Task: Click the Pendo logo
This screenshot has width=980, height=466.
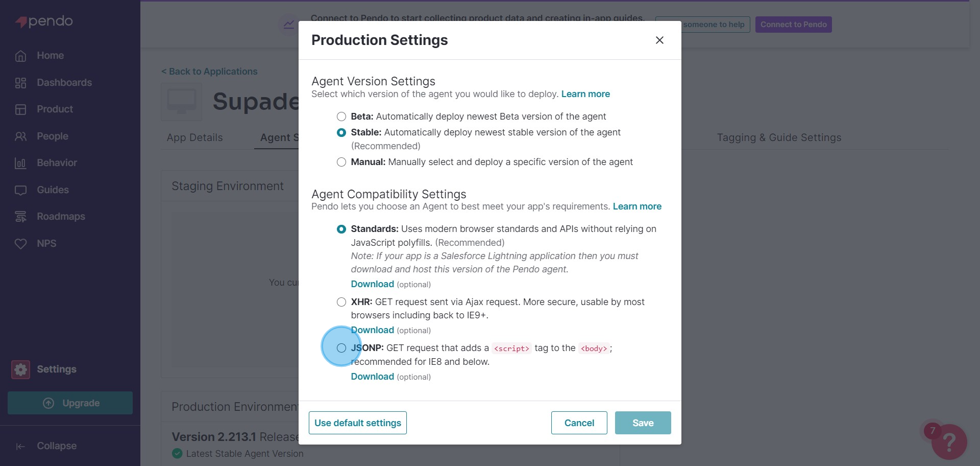Action: tap(44, 21)
